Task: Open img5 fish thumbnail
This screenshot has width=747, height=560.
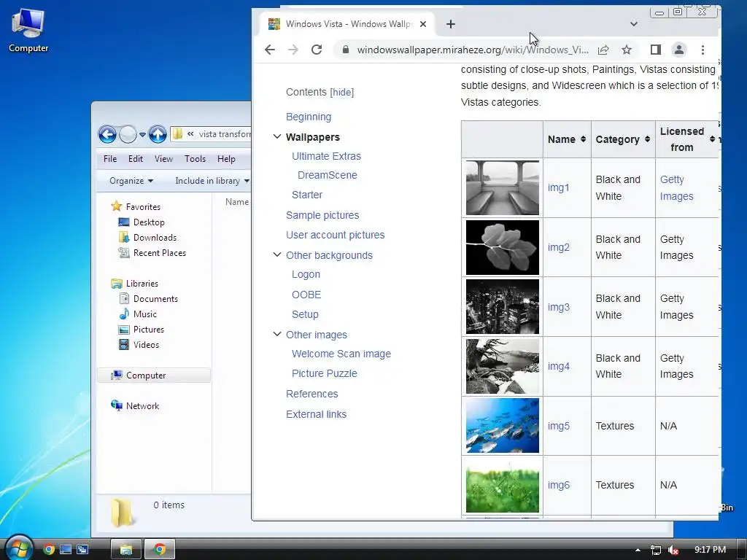Action: (x=502, y=426)
